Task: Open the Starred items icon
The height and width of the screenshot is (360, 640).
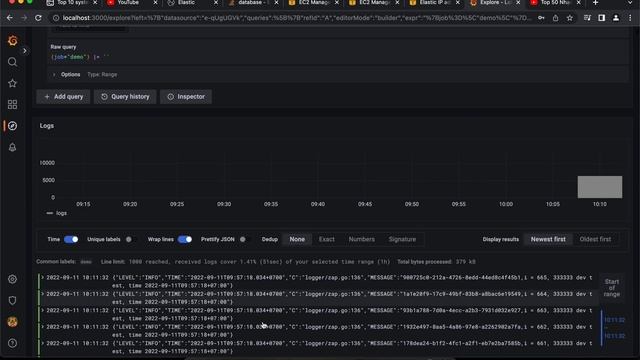Action: click(x=13, y=83)
